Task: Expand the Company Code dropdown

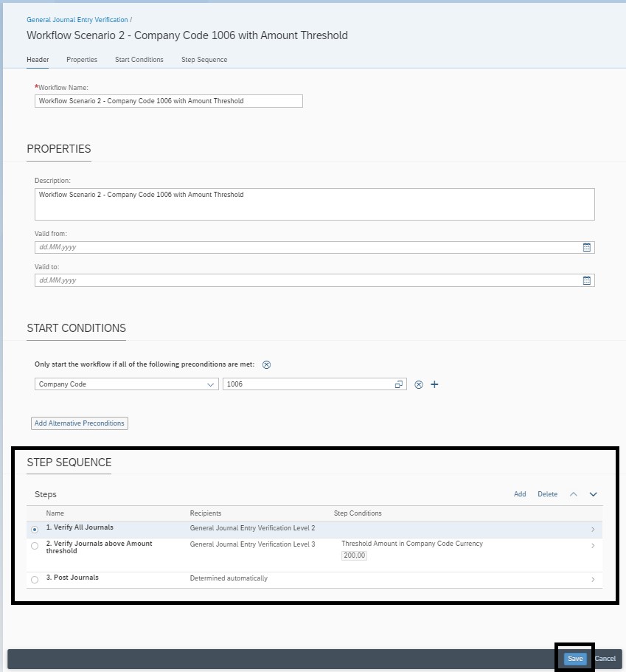Action: 210,384
